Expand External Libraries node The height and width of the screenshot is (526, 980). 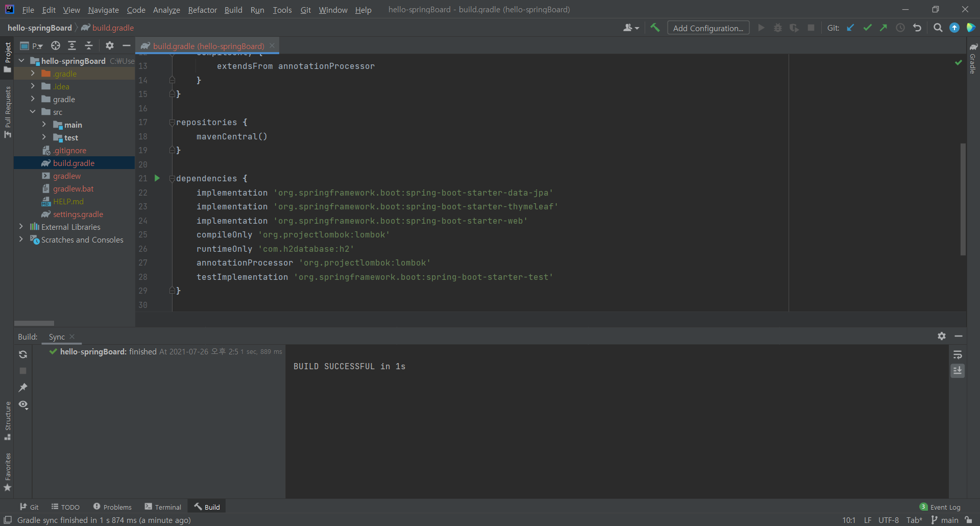coord(21,227)
